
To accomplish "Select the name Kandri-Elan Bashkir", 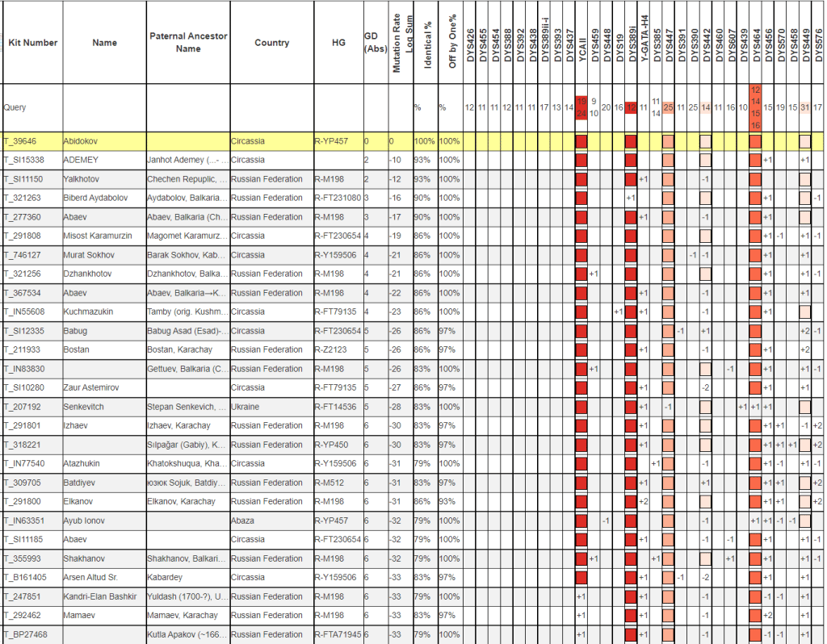I will [x=101, y=596].
